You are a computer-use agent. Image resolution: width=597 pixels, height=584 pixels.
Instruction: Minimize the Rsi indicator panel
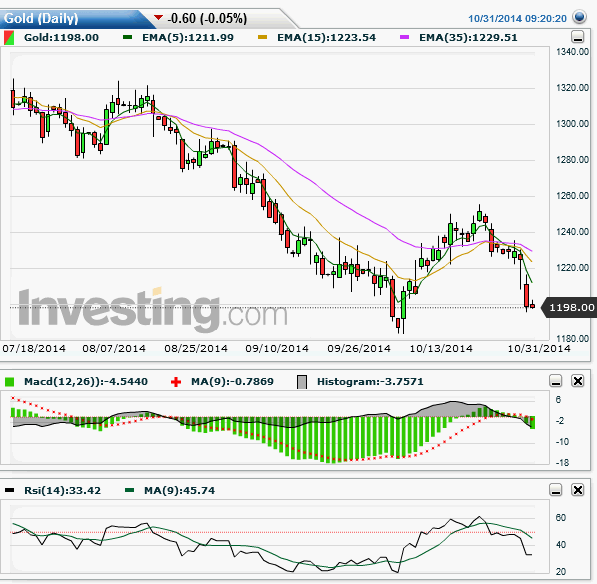point(556,490)
